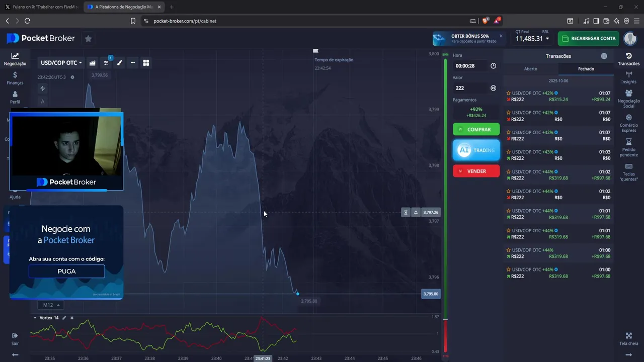Open the Finanças sidebar section
The image size is (644, 362).
coord(15,78)
